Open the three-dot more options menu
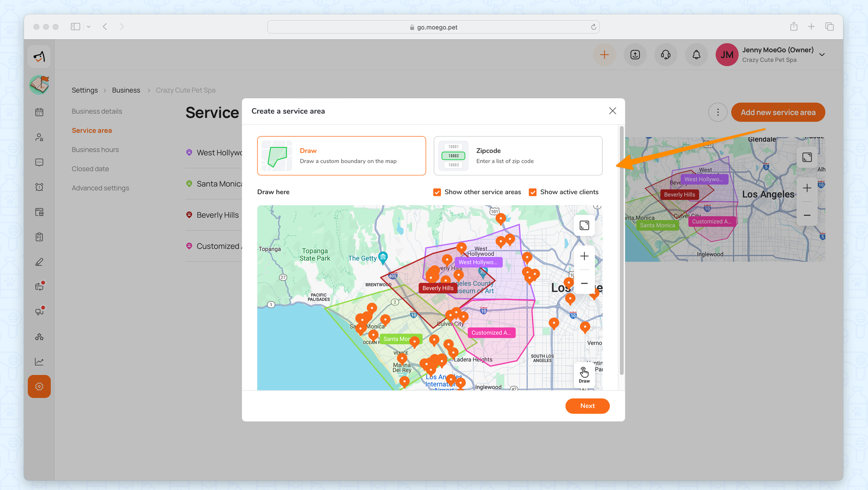The height and width of the screenshot is (490, 868). (x=718, y=113)
